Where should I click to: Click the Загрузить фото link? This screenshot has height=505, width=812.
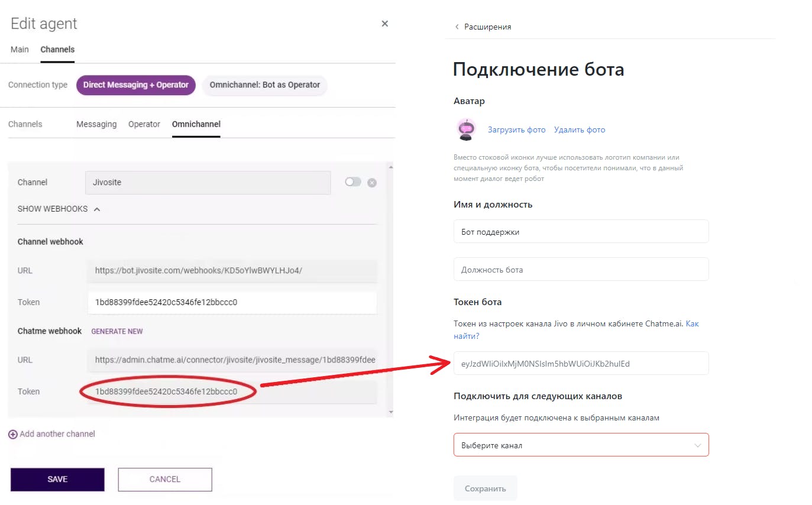coord(516,129)
